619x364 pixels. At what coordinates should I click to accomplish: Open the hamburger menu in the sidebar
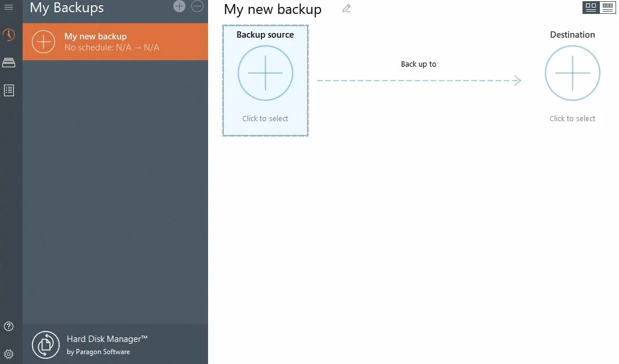[9, 7]
